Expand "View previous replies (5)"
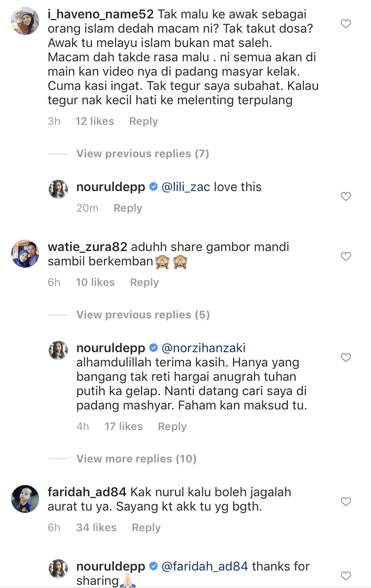The width and height of the screenshot is (371, 588). pos(142,315)
